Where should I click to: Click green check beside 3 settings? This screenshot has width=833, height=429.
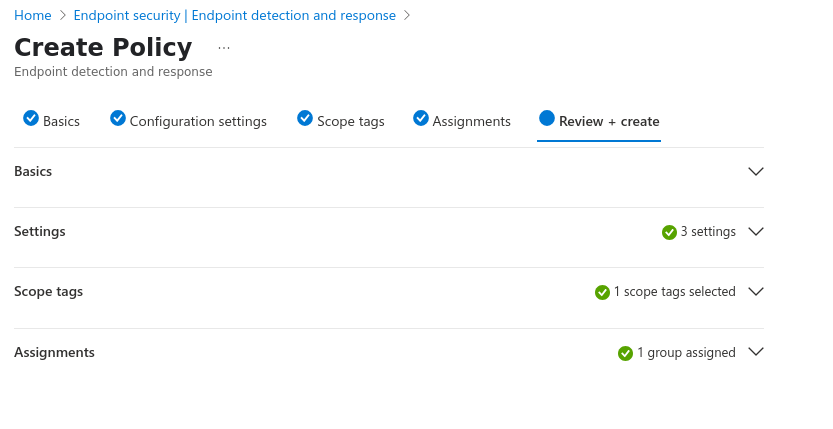tap(669, 232)
